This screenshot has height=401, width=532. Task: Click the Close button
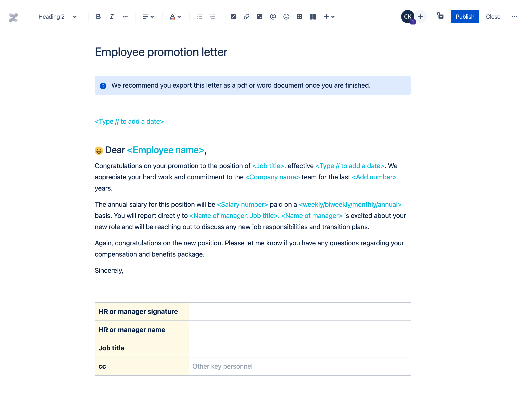pos(493,17)
